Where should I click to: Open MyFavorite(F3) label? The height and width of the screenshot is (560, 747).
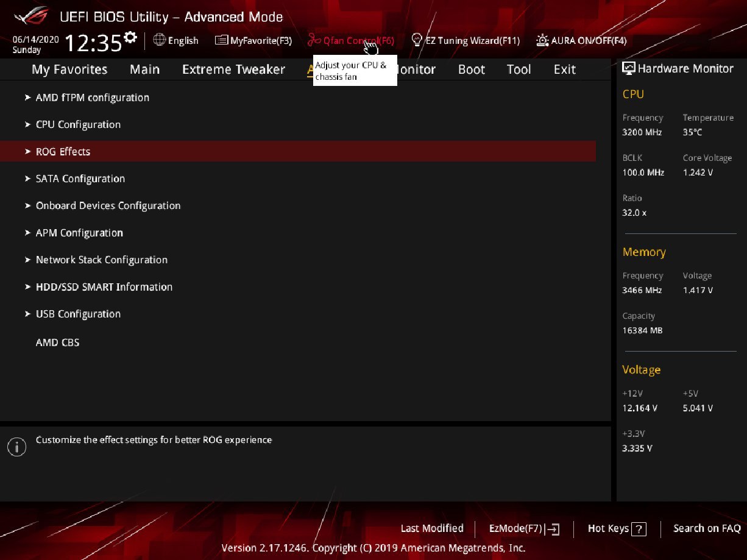pos(261,41)
